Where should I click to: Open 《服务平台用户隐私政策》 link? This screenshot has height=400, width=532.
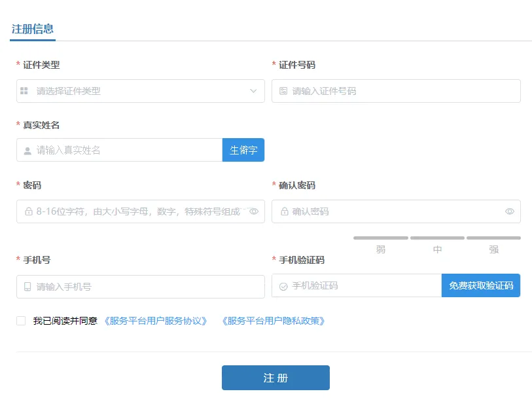coord(273,321)
